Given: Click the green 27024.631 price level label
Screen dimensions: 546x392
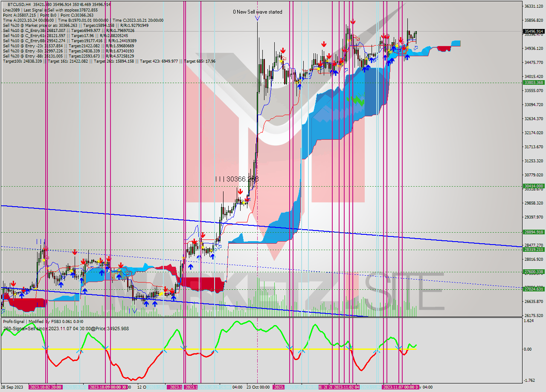Looking at the screenshot, I should tap(533, 289).
